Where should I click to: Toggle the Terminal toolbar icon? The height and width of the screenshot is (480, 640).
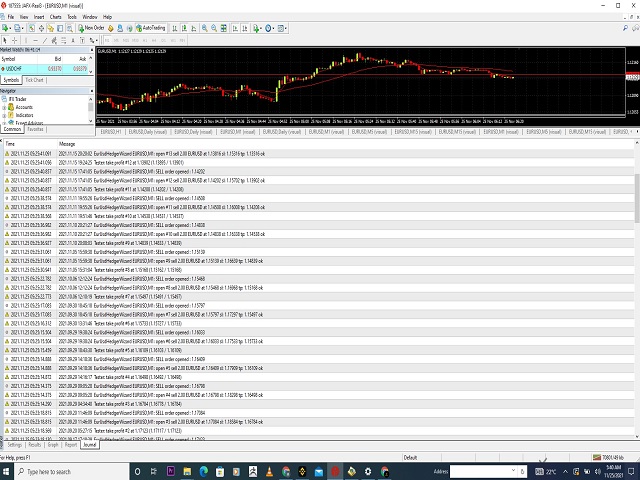click(x=60, y=28)
